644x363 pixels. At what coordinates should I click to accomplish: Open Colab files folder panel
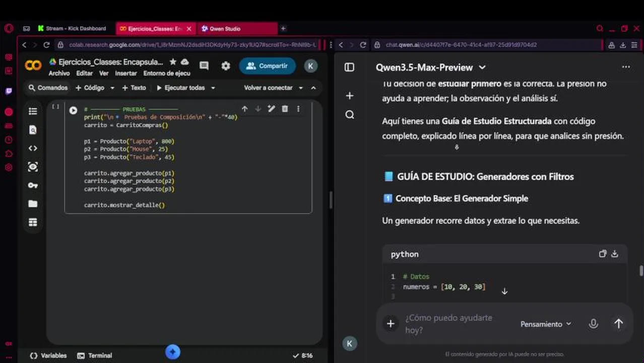pos(33,204)
